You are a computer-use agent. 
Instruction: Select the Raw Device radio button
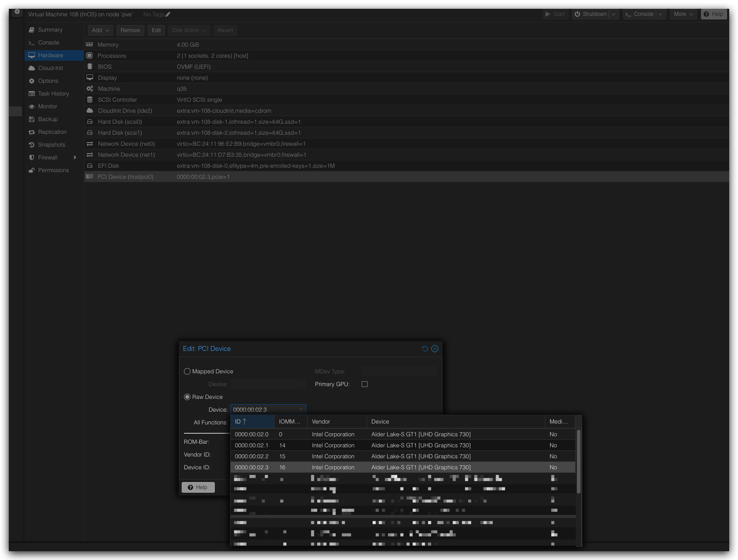click(187, 397)
